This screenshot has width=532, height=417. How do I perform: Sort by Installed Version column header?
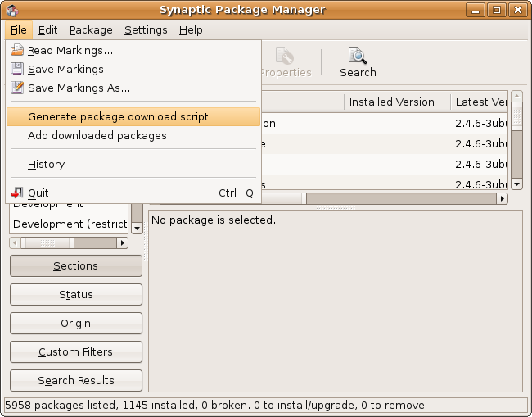(397, 102)
